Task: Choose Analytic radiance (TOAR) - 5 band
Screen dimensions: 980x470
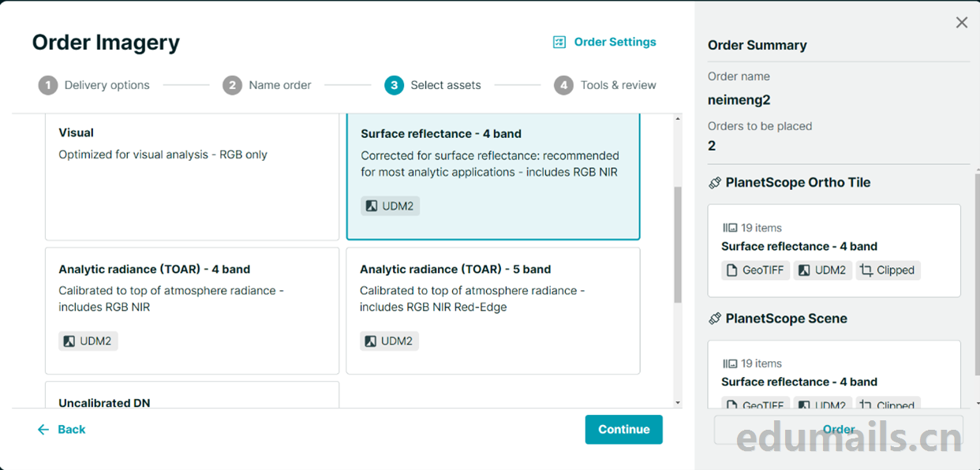Action: pyautogui.click(x=492, y=311)
